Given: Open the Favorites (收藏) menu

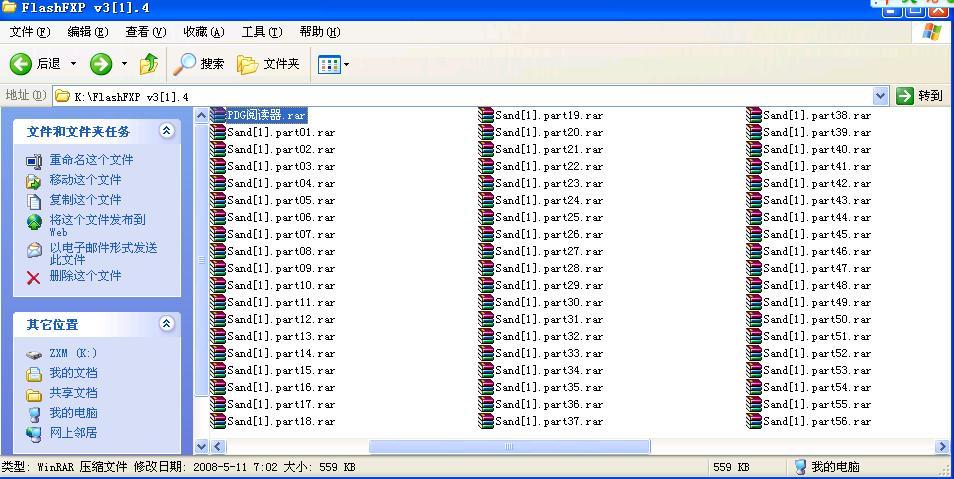Looking at the screenshot, I should click(204, 32).
